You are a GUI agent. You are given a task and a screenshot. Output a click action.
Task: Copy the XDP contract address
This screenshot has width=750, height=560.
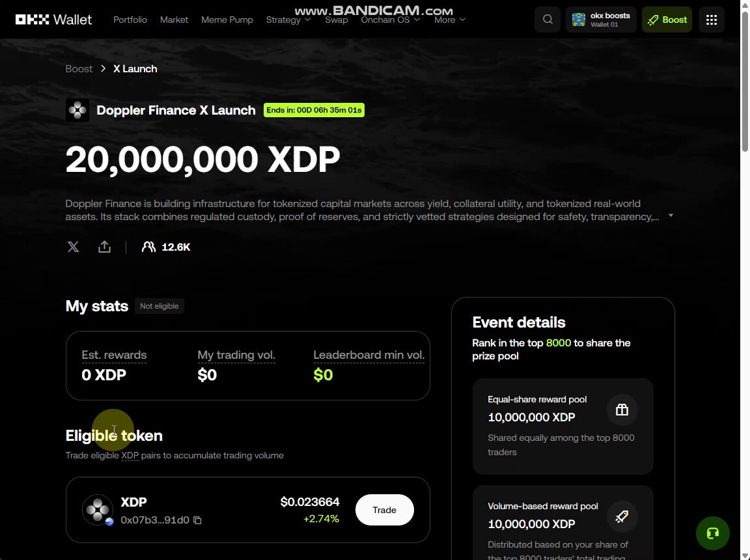(197, 520)
